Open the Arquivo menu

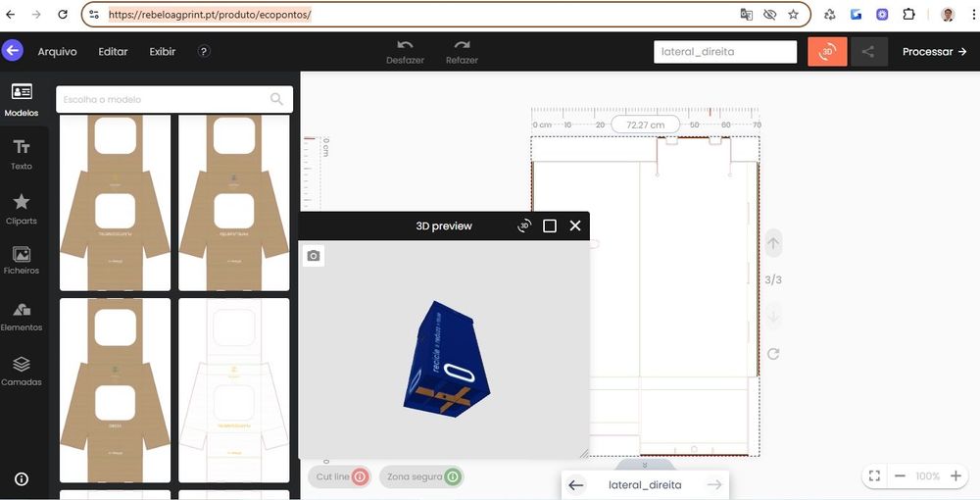pos(57,52)
